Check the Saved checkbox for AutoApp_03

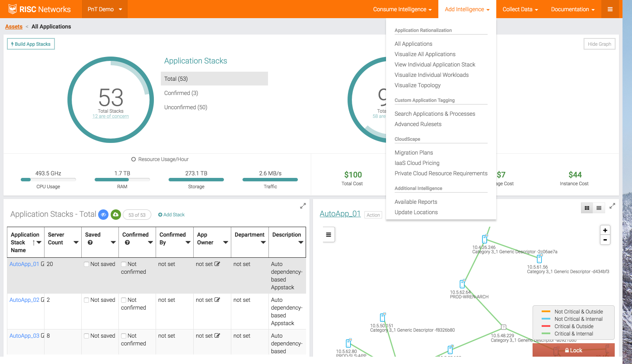(86, 336)
